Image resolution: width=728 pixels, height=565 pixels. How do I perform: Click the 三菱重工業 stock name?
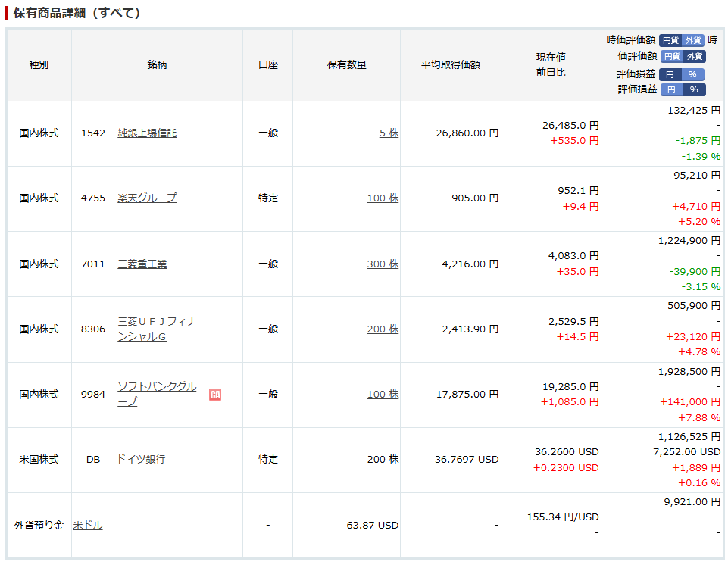[x=142, y=264]
